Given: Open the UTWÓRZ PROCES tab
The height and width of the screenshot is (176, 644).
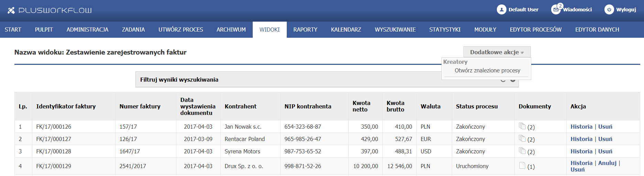Looking at the screenshot, I should [x=181, y=30].
